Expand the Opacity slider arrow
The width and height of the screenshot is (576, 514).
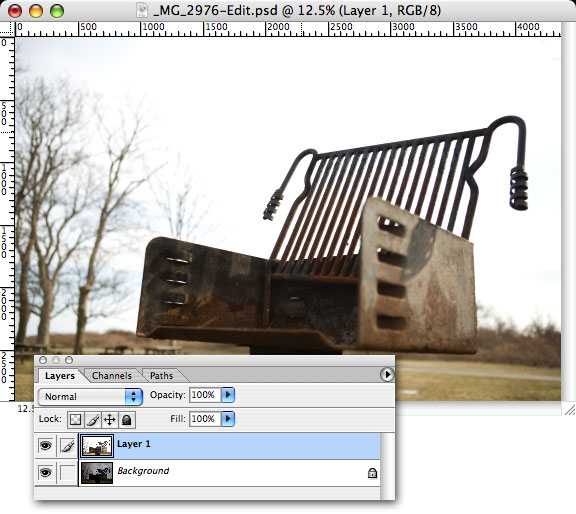click(x=228, y=395)
